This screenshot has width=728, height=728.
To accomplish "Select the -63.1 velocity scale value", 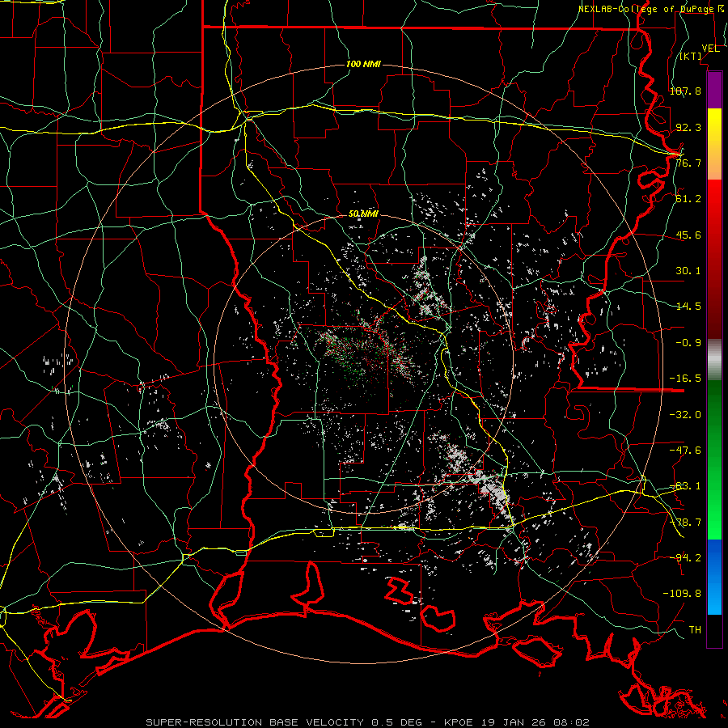I will (685, 486).
